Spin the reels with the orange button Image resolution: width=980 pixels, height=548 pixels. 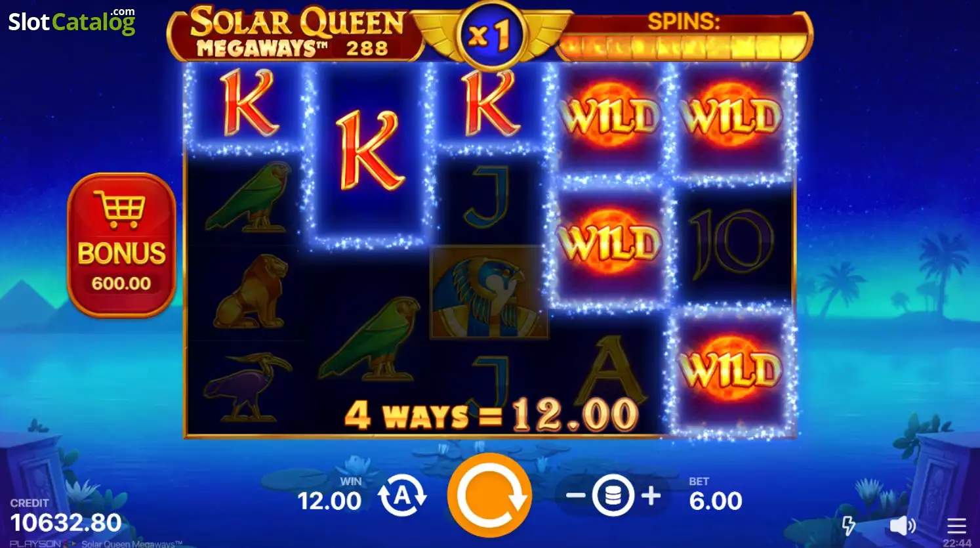click(490, 495)
